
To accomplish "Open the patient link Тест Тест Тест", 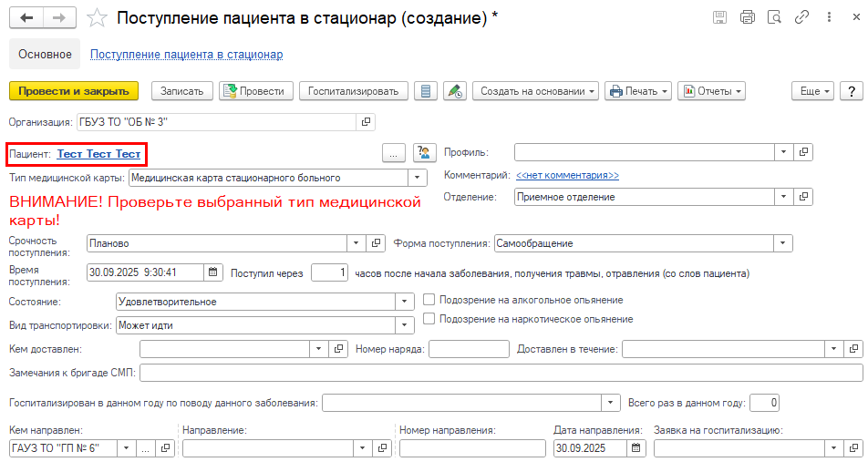I will pyautogui.click(x=98, y=154).
